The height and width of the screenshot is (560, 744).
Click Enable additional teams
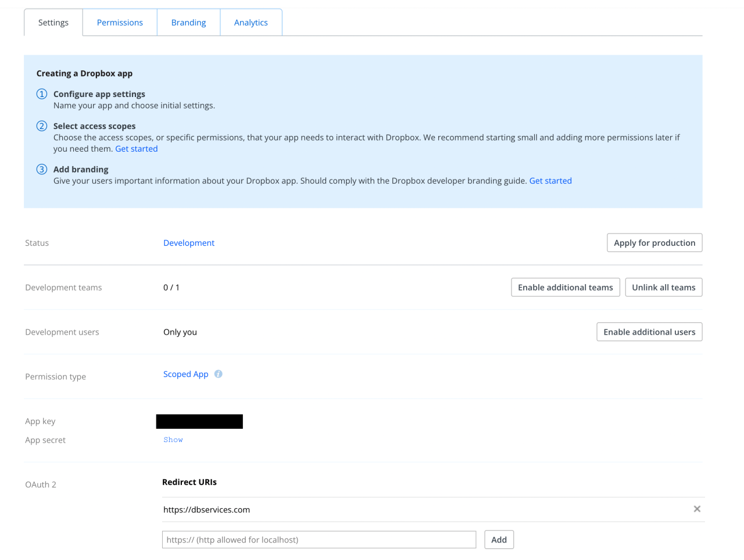566,288
